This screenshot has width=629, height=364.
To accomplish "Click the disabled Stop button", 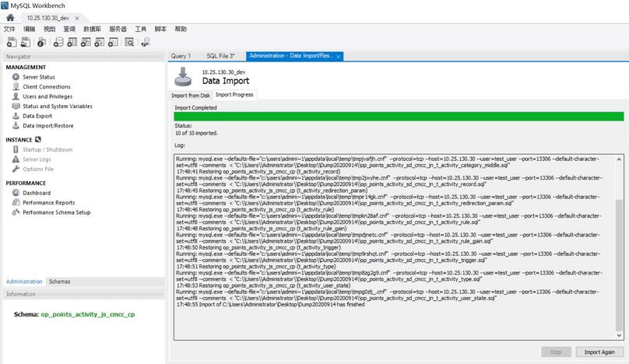I will coord(556,352).
